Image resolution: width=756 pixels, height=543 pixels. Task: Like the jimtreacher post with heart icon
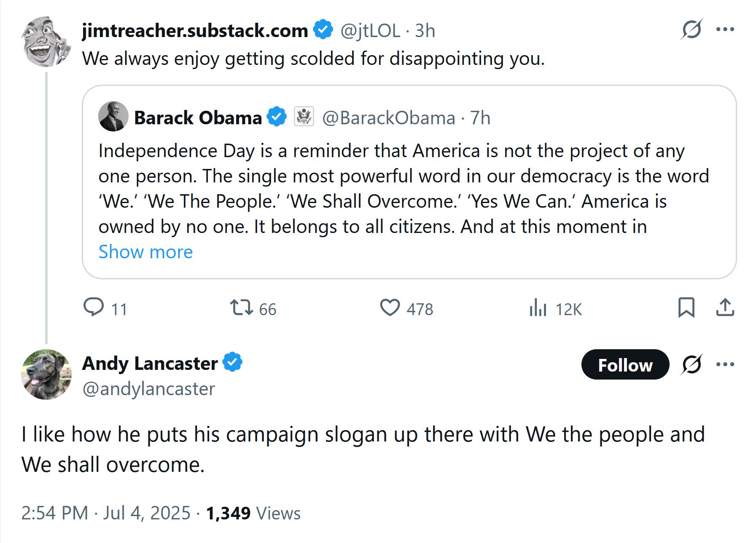[390, 308]
